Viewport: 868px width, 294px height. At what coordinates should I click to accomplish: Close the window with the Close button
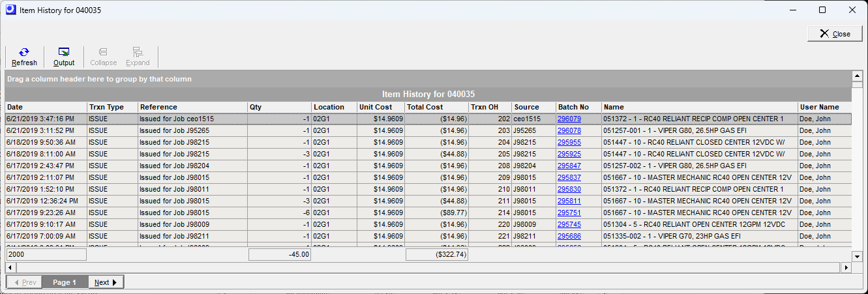[x=835, y=34]
